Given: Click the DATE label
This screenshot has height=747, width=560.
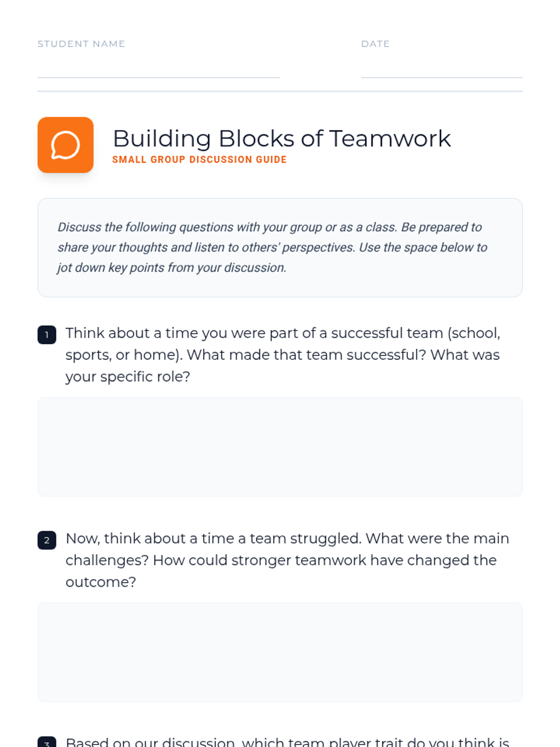Looking at the screenshot, I should [375, 44].
